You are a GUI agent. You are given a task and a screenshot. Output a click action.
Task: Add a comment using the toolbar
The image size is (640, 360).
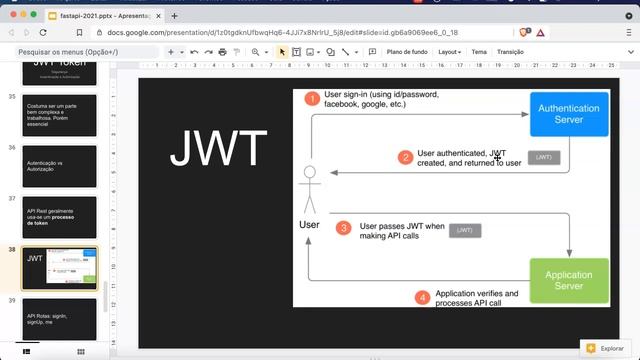click(372, 52)
